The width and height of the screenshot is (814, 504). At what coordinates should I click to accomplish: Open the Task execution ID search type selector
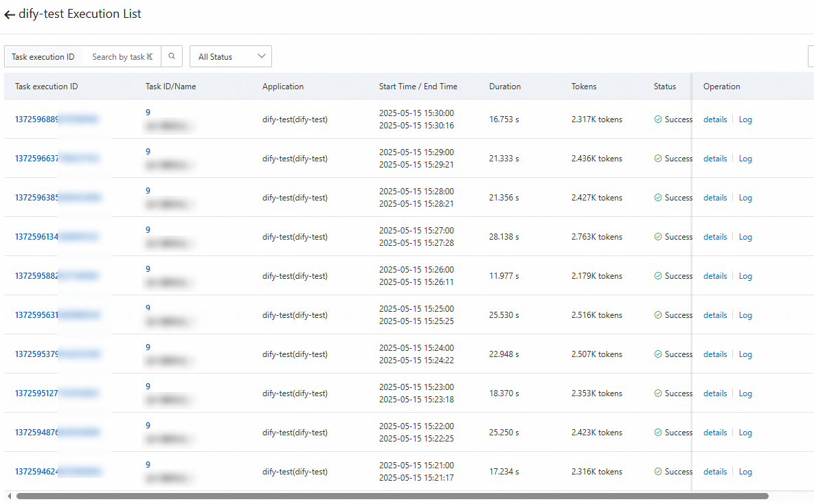pyautogui.click(x=43, y=56)
